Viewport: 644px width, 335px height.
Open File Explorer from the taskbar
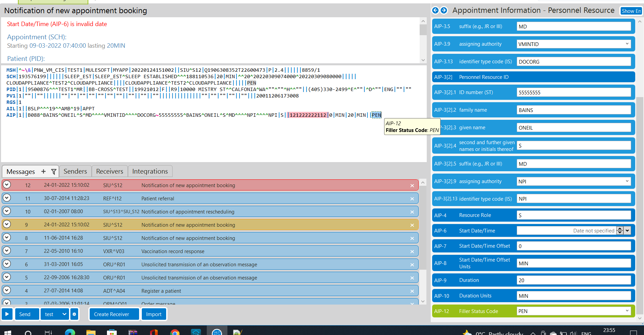coord(91,333)
